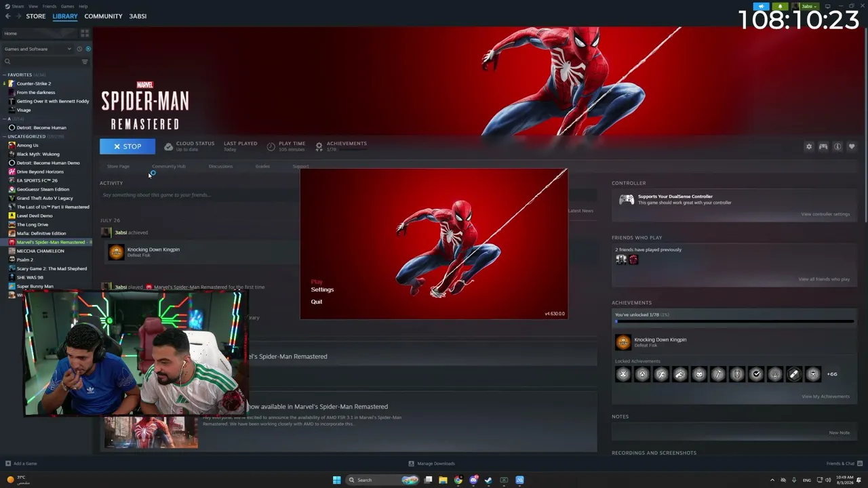Viewport: 868px width, 488px height.
Task: Click the white checkmark locked achievement icon
Action: [756, 374]
